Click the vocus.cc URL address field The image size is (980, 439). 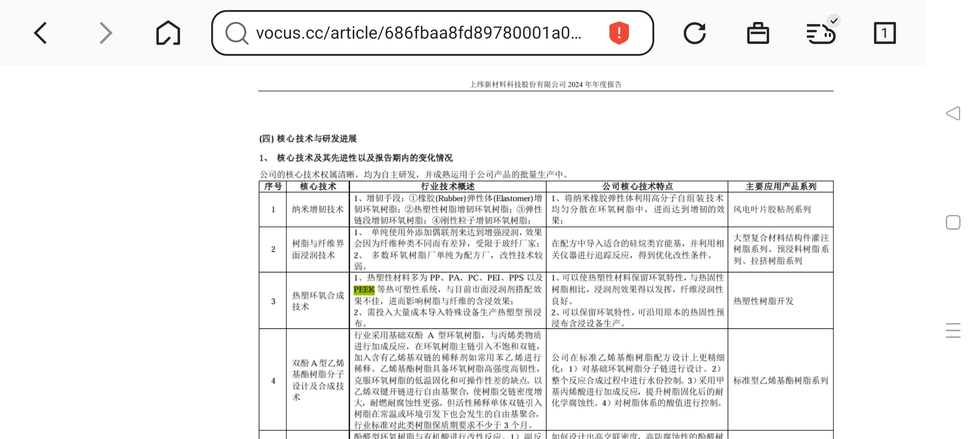[418, 33]
